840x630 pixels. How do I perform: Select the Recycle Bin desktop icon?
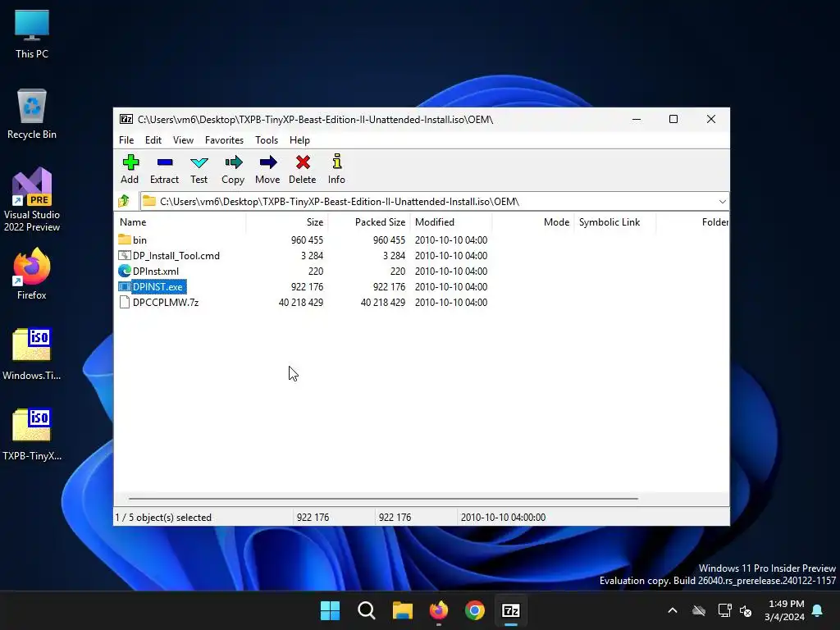click(32, 114)
